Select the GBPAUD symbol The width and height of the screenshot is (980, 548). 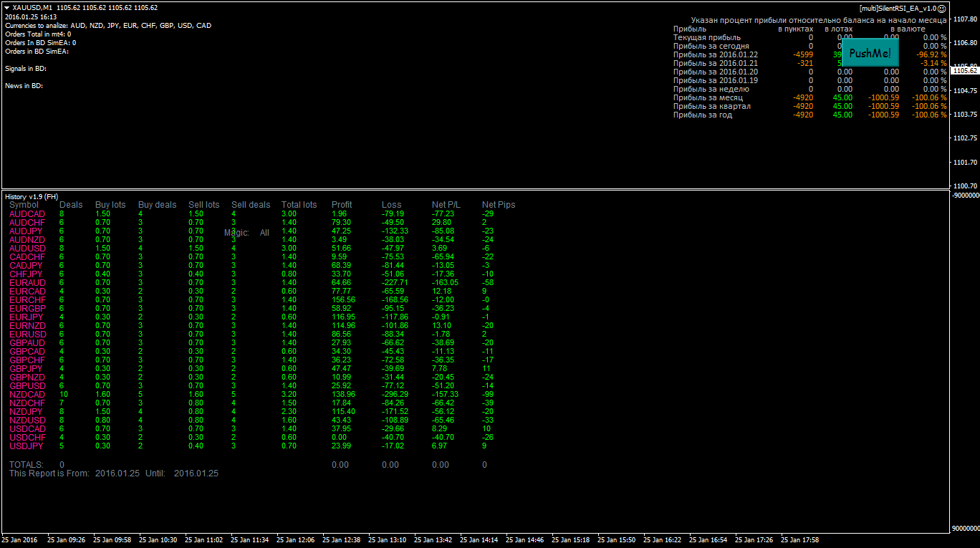tap(27, 342)
